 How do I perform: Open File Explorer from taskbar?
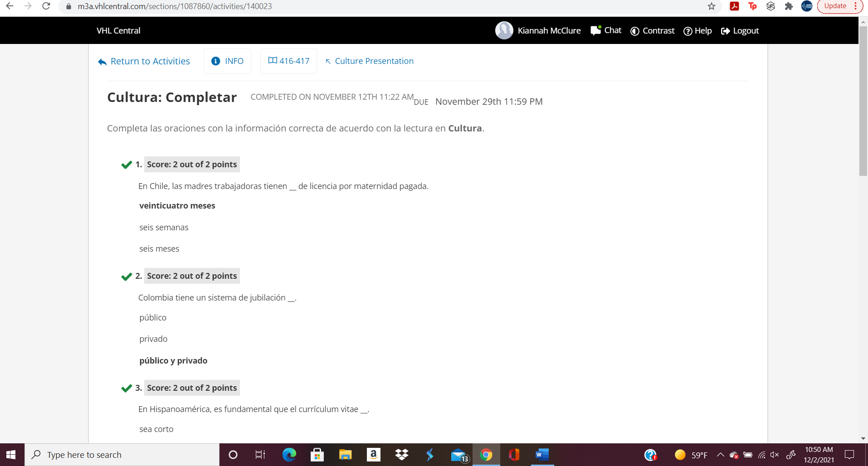345,455
